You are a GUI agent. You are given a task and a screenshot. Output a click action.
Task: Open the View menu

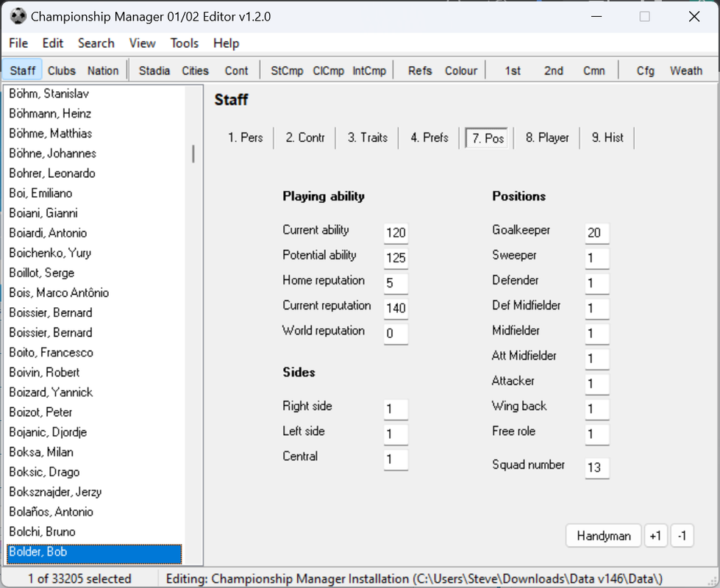(143, 43)
